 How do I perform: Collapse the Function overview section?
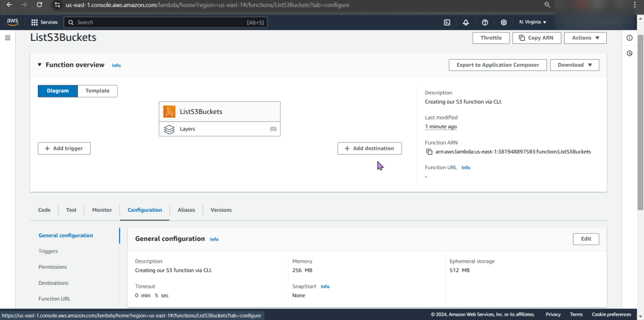click(39, 65)
